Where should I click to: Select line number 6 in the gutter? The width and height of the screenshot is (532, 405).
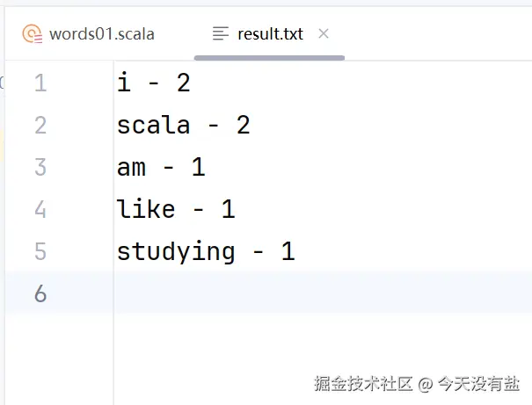(40, 293)
